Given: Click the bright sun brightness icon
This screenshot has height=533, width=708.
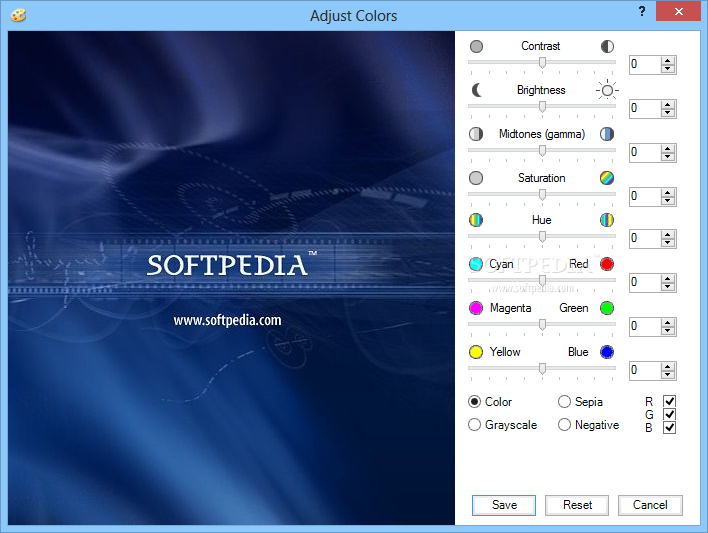Looking at the screenshot, I should (607, 90).
